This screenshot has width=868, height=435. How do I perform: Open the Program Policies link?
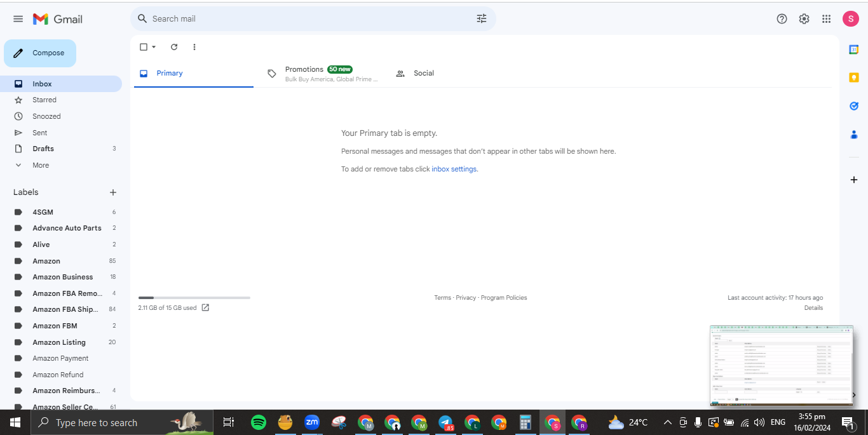pos(504,298)
